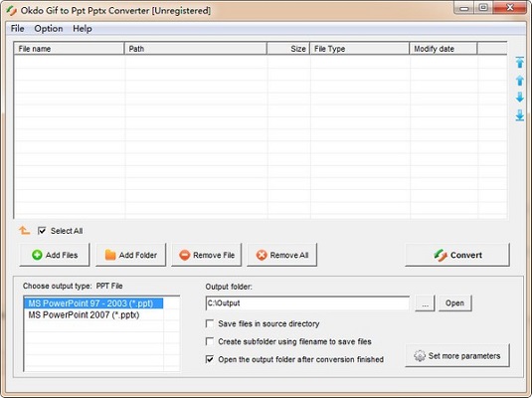Click the move-down arrow icon
The width and height of the screenshot is (532, 398).
[x=519, y=98]
